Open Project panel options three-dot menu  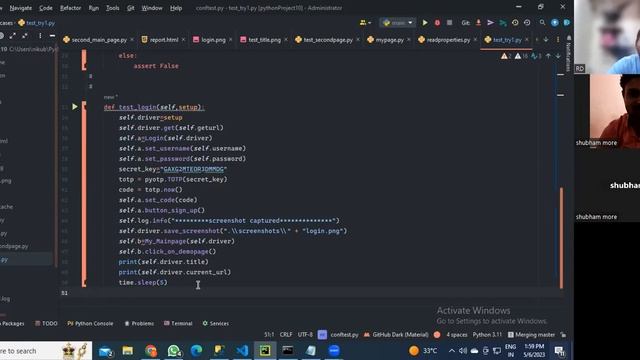pyautogui.click(x=40, y=36)
